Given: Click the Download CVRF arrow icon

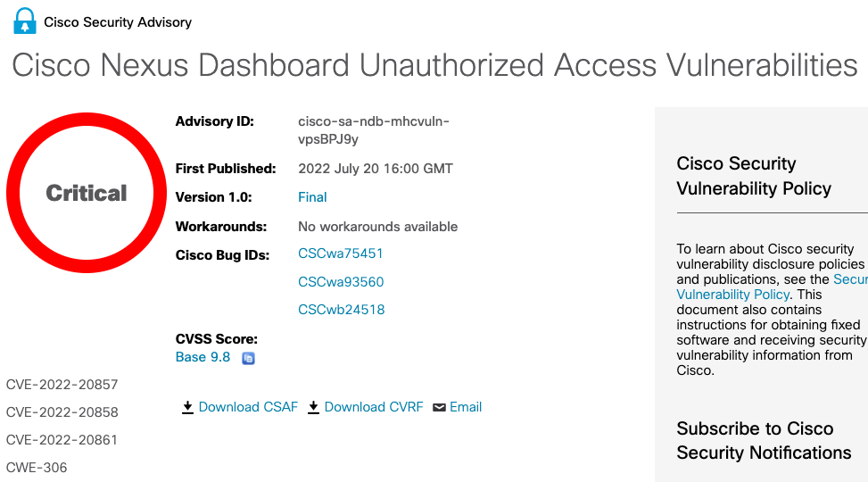Looking at the screenshot, I should coord(313,407).
